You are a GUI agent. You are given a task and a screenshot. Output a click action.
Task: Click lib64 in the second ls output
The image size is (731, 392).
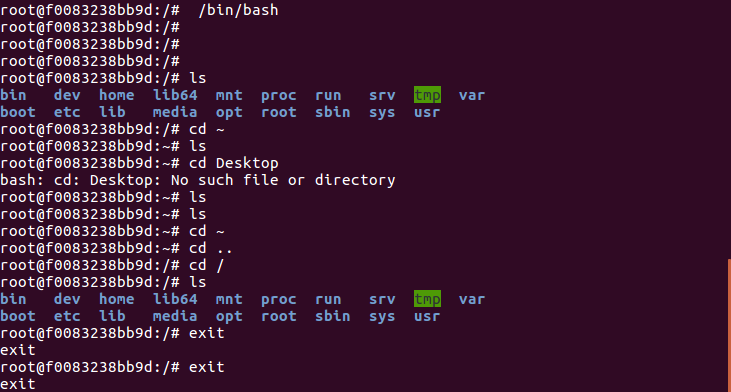[175, 299]
